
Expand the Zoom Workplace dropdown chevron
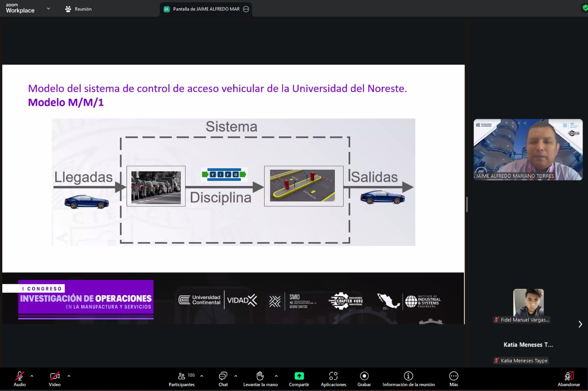pyautogui.click(x=48, y=9)
